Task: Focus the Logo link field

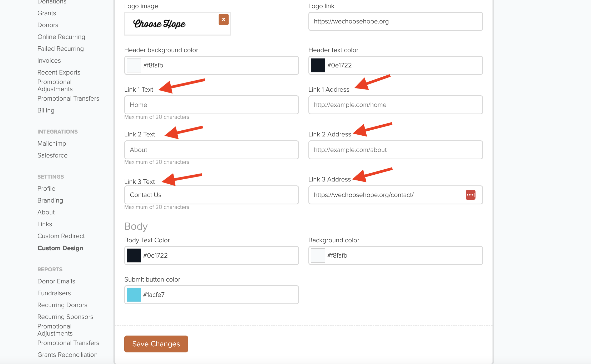Action: click(x=396, y=21)
